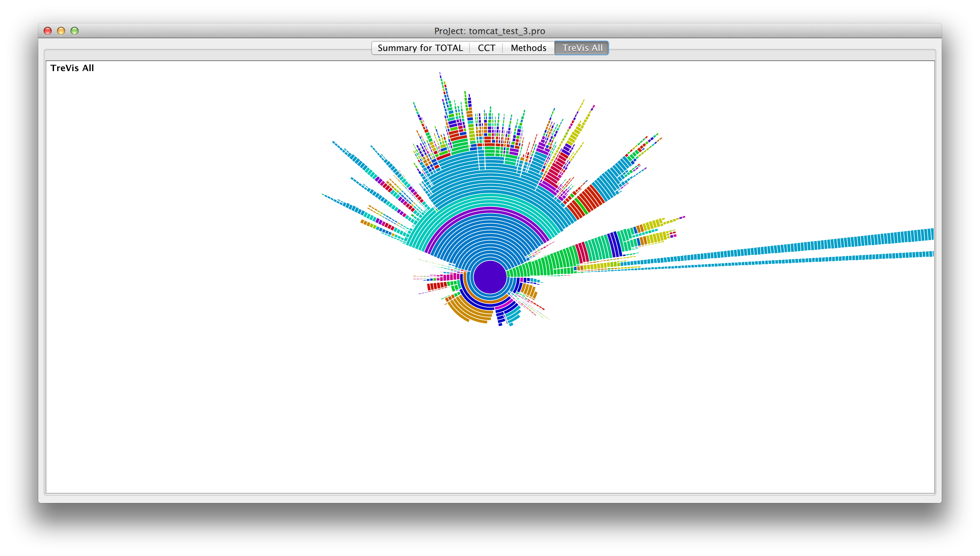Close the project window

click(x=48, y=31)
